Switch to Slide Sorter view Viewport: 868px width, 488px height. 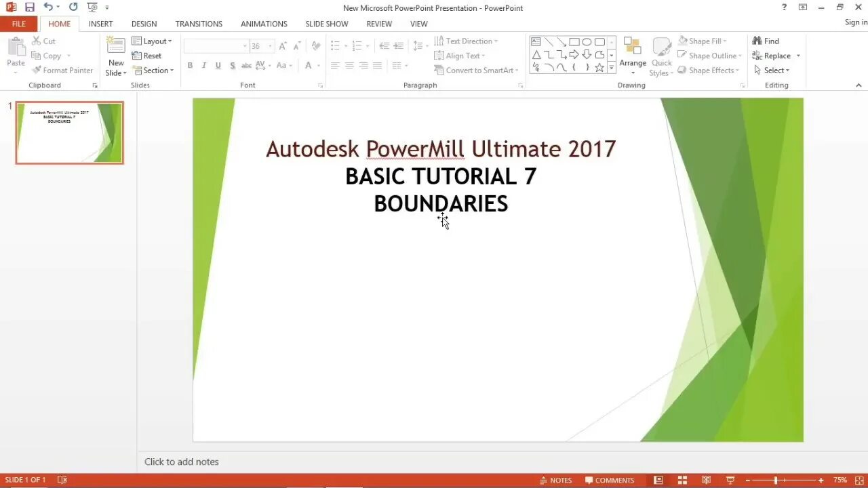point(682,480)
